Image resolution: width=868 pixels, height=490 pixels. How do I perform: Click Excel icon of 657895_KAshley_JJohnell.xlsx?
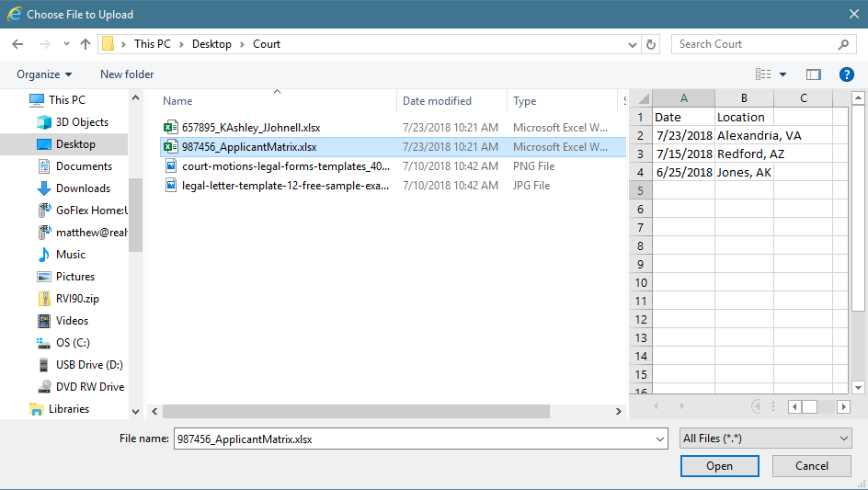point(171,128)
